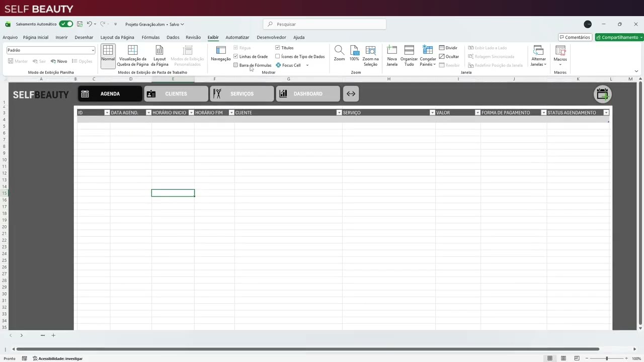Check the Ícones de Tipo de Dados box

pyautogui.click(x=277, y=56)
